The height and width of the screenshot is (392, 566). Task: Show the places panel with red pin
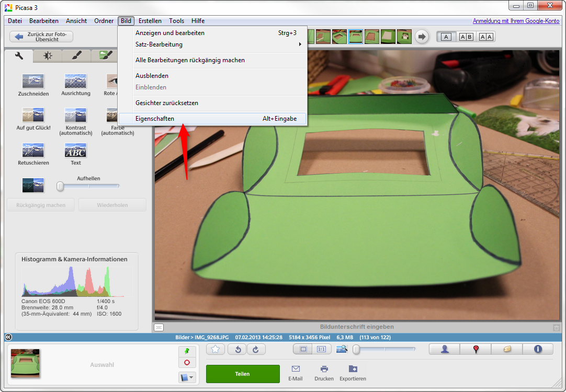[x=476, y=349]
